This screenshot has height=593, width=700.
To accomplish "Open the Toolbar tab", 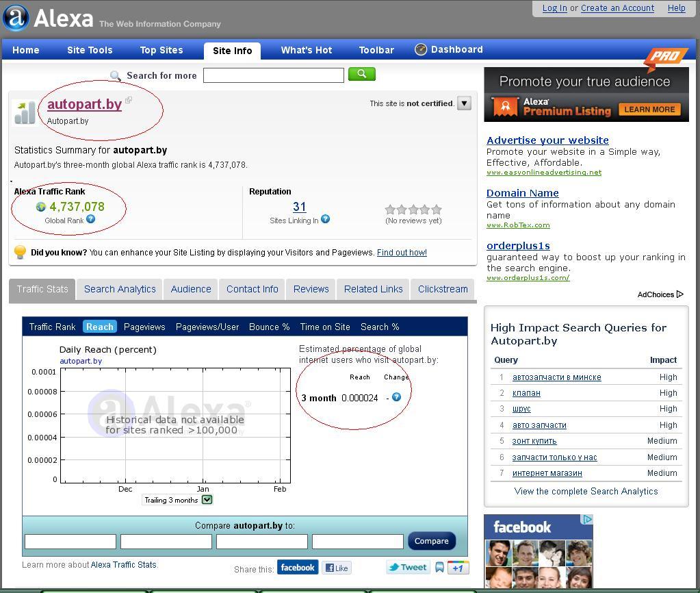I will pyautogui.click(x=376, y=50).
